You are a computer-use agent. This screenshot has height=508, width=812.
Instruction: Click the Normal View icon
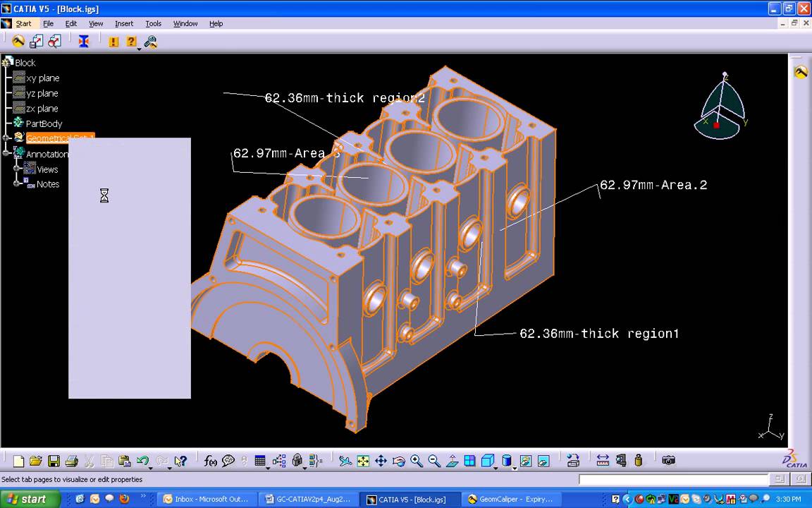point(452,460)
